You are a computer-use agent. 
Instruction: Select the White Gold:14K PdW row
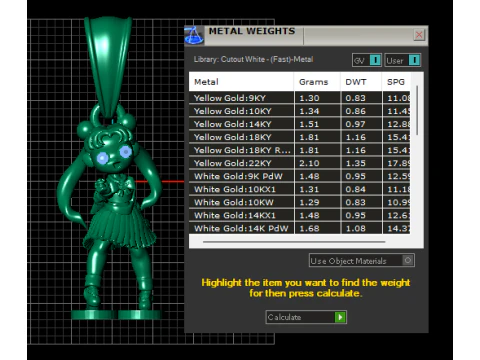(x=300, y=228)
